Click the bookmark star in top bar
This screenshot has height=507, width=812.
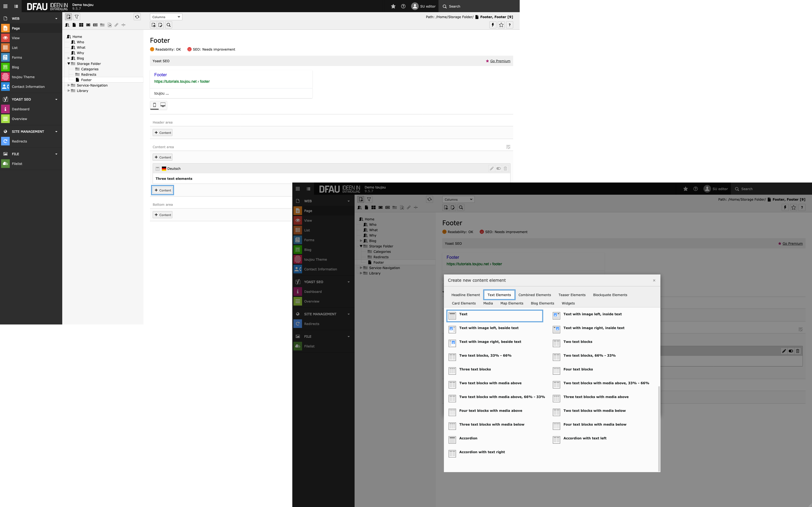393,6
